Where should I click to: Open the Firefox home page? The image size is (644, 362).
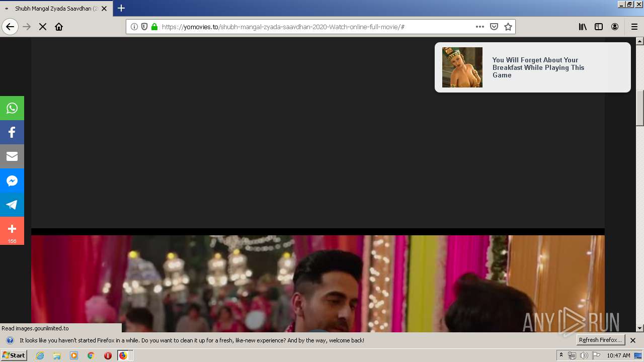[x=59, y=27]
